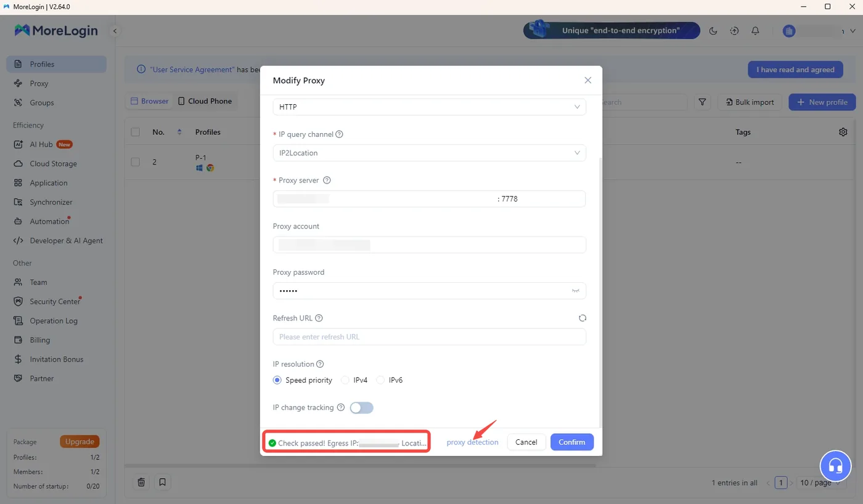The width and height of the screenshot is (863, 504).
Task: Click the Refresh URL input field
Action: (x=429, y=336)
